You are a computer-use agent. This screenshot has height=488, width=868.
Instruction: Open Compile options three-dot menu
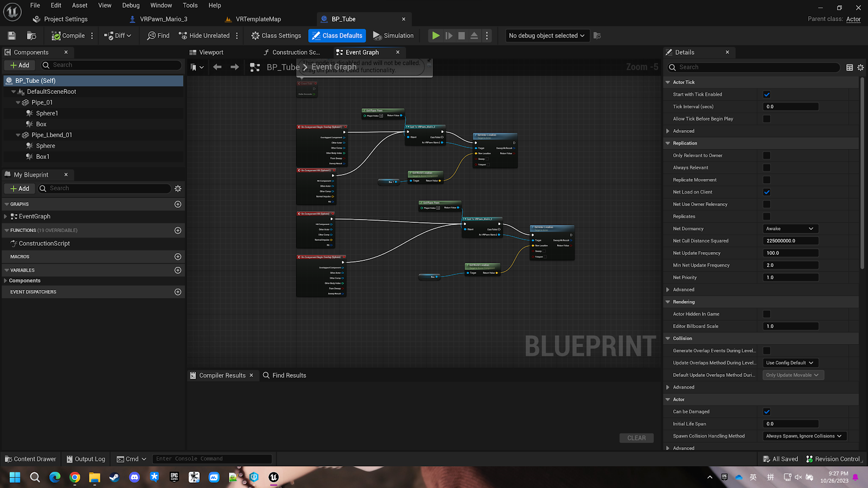click(92, 36)
